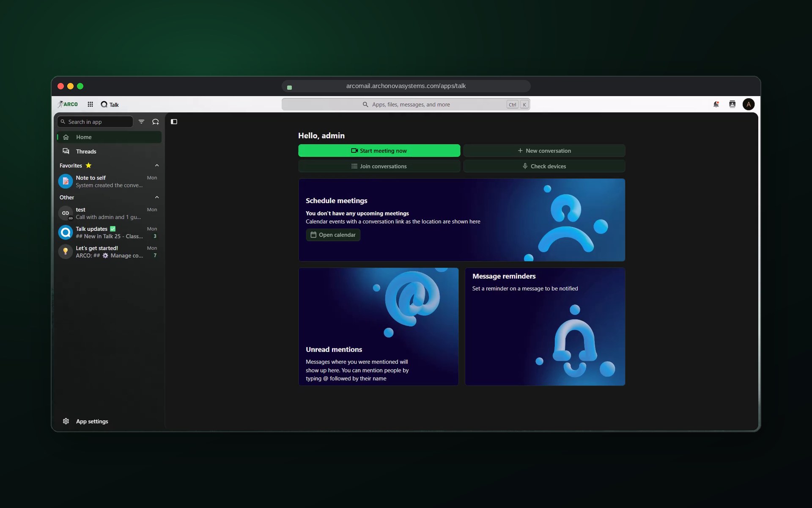Click Join conversations button

tap(379, 166)
